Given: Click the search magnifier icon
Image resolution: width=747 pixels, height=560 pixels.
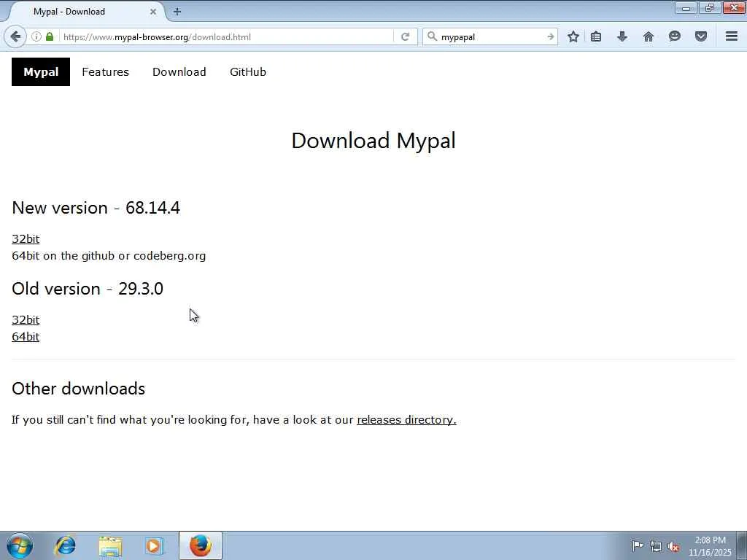Looking at the screenshot, I should pyautogui.click(x=432, y=36).
